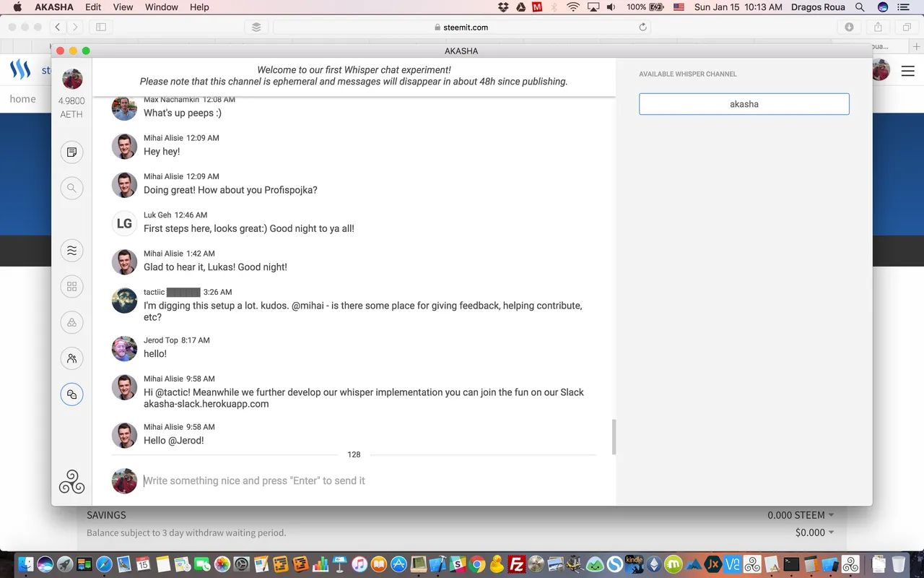This screenshot has height=578, width=924.
Task: Open the View menu
Action: (123, 7)
